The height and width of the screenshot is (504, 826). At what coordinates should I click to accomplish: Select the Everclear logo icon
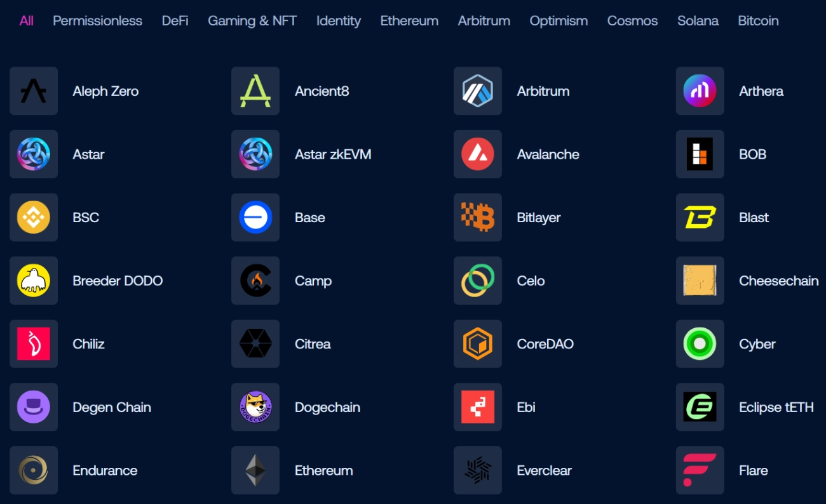tap(478, 470)
